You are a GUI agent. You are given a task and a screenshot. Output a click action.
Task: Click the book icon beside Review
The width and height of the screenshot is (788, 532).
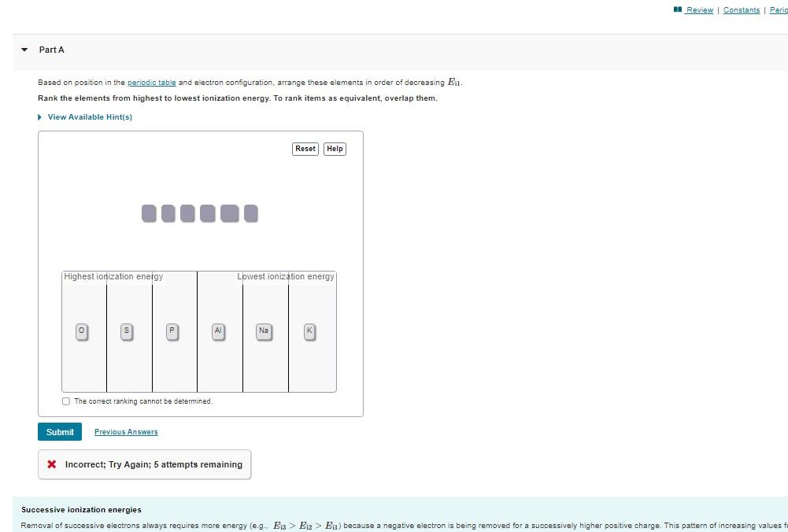[678, 9]
